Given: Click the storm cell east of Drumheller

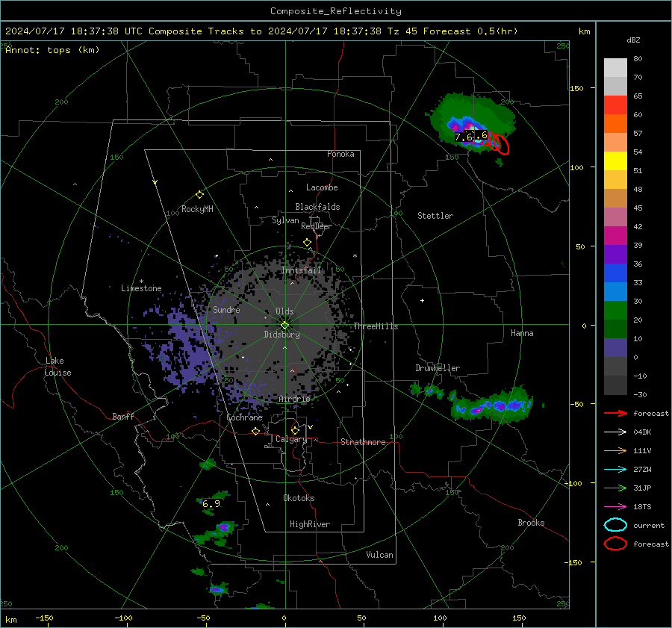Looking at the screenshot, I should pyautogui.click(x=493, y=405).
